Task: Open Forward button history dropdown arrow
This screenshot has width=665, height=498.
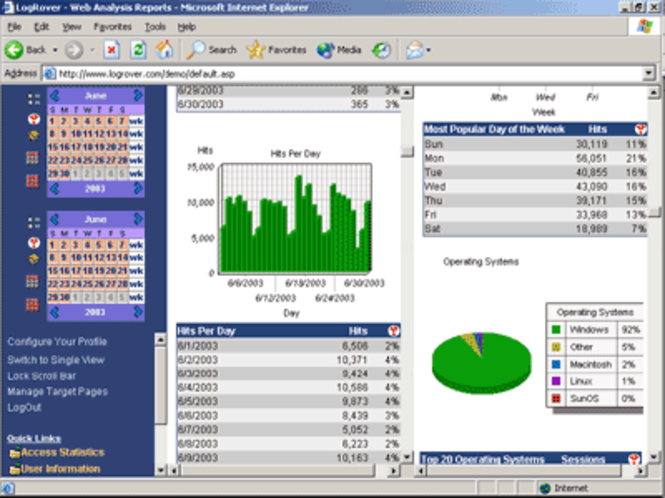Action: (x=92, y=50)
